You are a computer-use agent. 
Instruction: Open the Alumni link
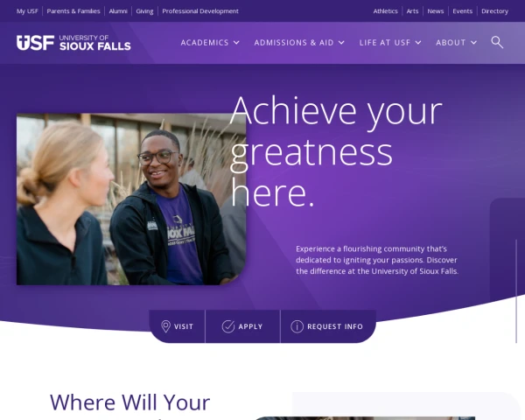118,11
